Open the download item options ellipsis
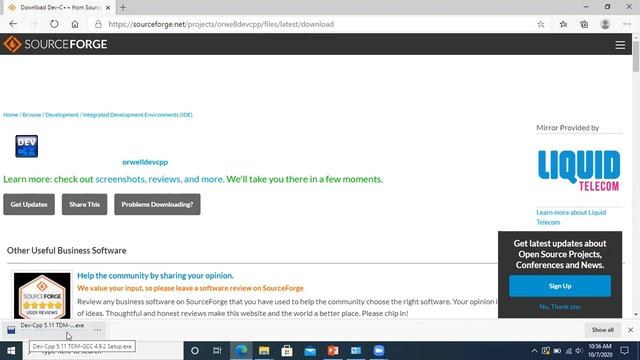640x360 pixels. tap(97, 329)
